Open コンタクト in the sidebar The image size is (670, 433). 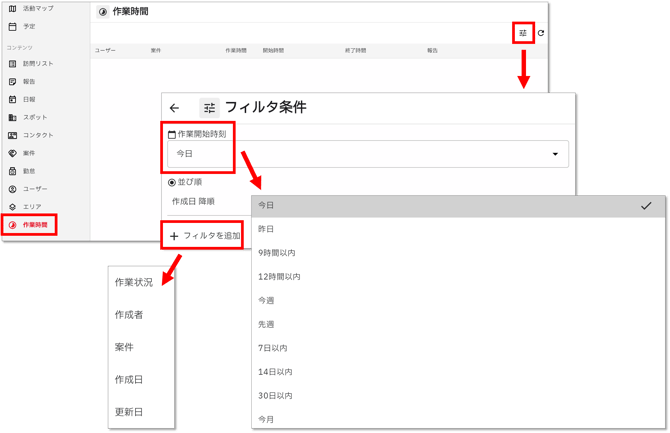click(x=38, y=135)
